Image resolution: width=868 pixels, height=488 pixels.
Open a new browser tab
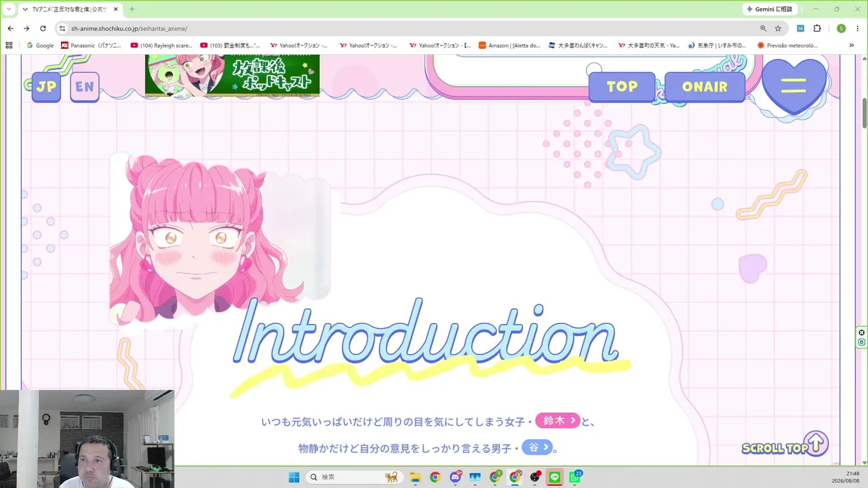point(132,9)
